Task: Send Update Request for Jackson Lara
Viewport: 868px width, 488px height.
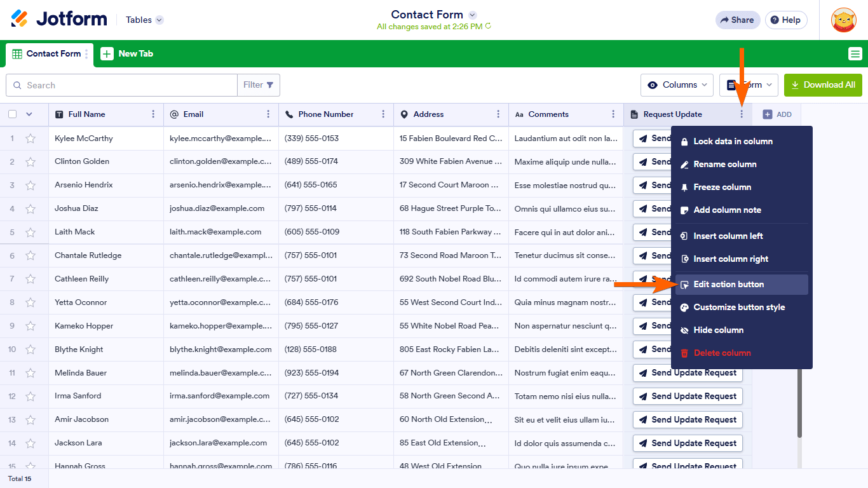Action: tap(688, 444)
